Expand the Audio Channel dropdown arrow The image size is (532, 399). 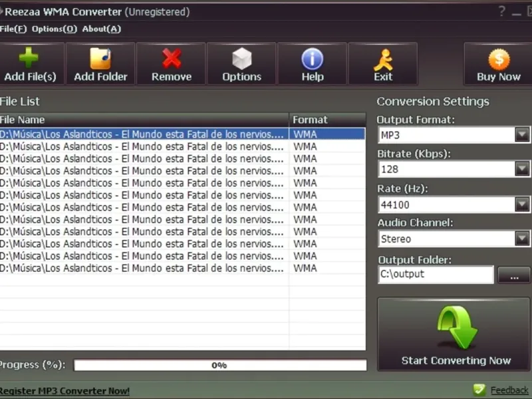522,238
